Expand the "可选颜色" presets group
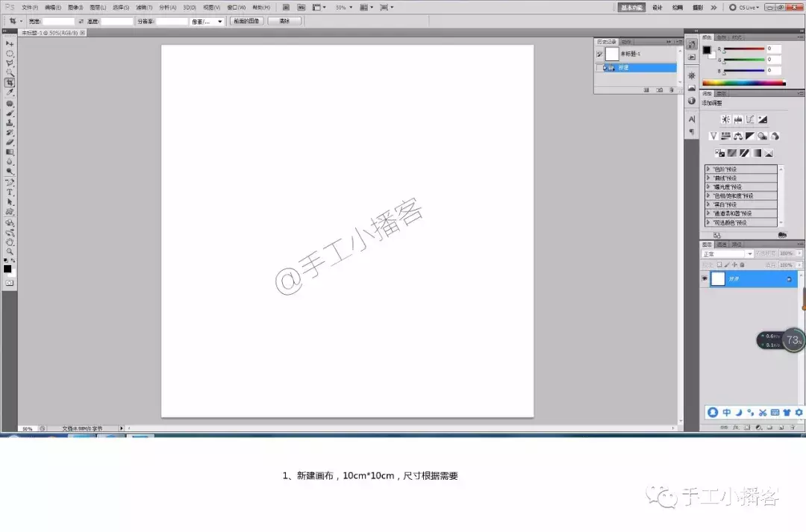Image resolution: width=806 pixels, height=532 pixels. [x=707, y=222]
